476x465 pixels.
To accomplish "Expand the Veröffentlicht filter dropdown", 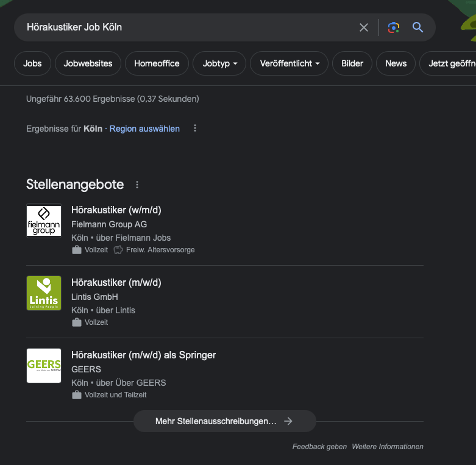I will (289, 63).
